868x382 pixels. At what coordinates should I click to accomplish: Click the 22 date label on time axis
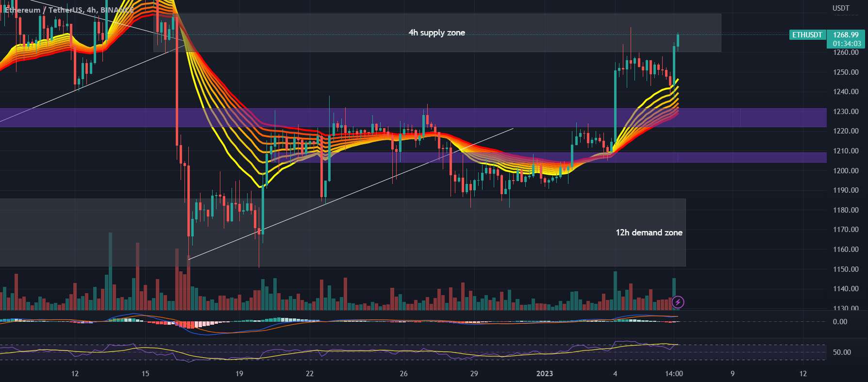[310, 374]
